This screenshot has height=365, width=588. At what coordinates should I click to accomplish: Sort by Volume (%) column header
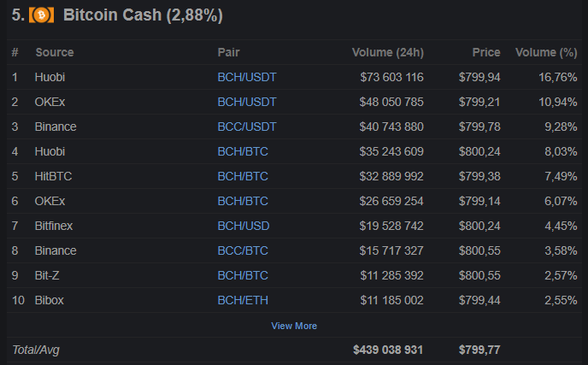[546, 52]
